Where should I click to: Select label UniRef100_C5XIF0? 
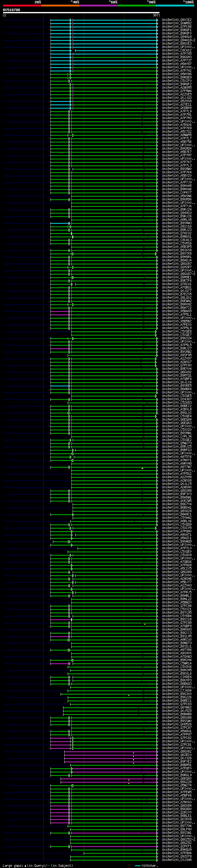(x=176, y=81)
